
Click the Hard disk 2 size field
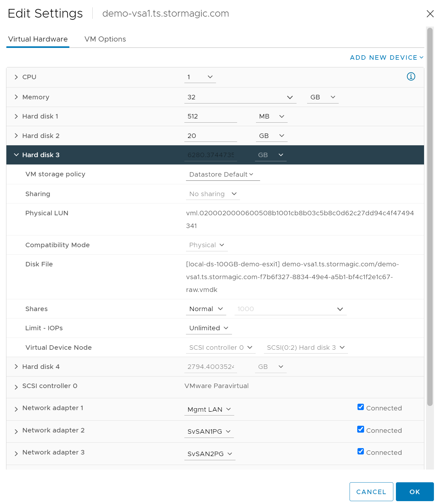[211, 136]
